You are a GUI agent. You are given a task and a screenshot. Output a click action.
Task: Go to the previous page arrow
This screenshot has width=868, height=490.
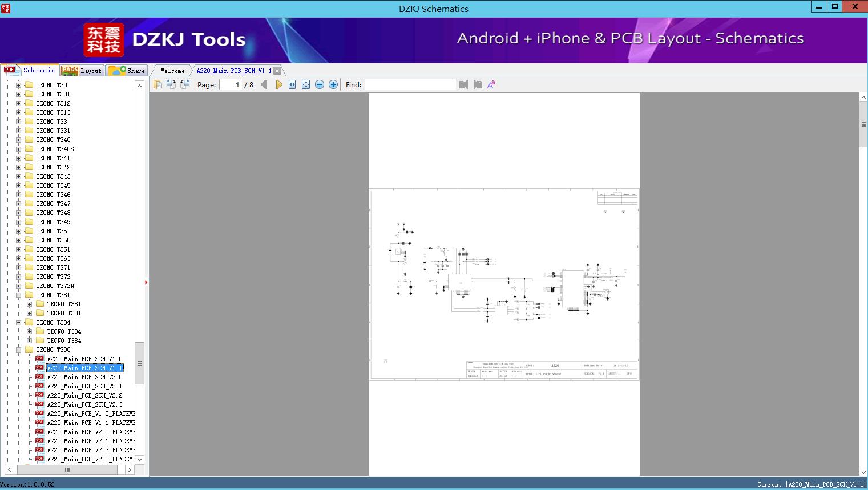[x=264, y=84]
